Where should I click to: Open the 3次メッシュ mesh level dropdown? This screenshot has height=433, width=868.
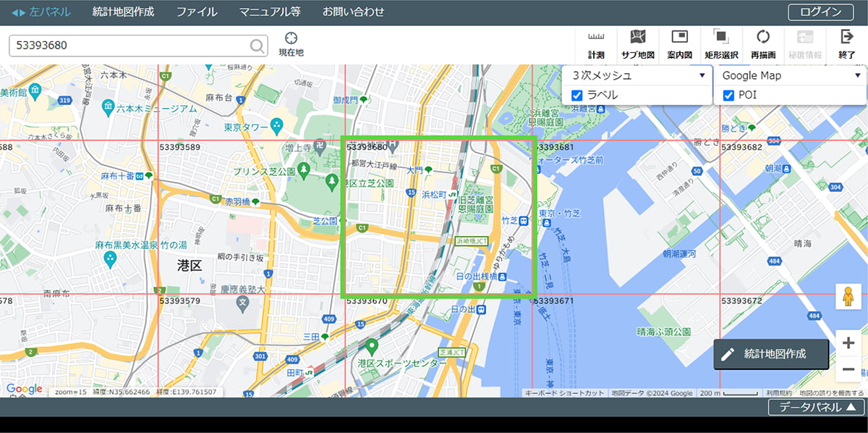pyautogui.click(x=638, y=75)
